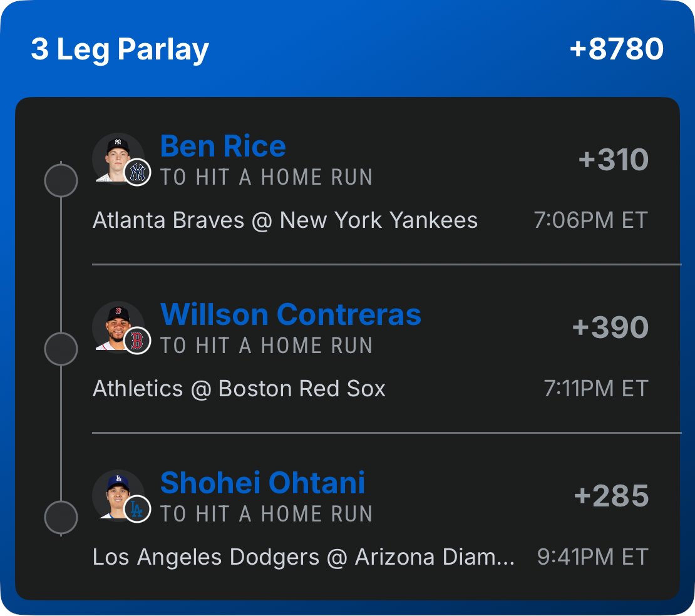Click the Yankees team logo badge
This screenshot has height=616, width=695.
pos(137,172)
